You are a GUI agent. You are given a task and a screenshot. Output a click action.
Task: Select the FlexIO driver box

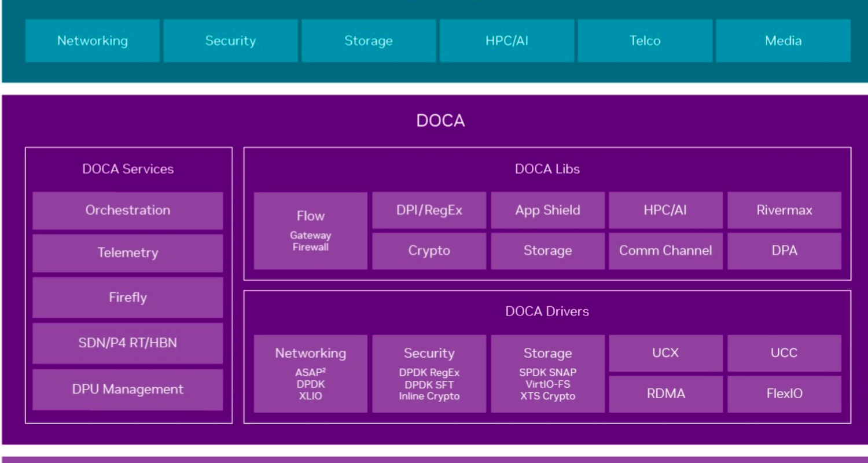point(784,394)
